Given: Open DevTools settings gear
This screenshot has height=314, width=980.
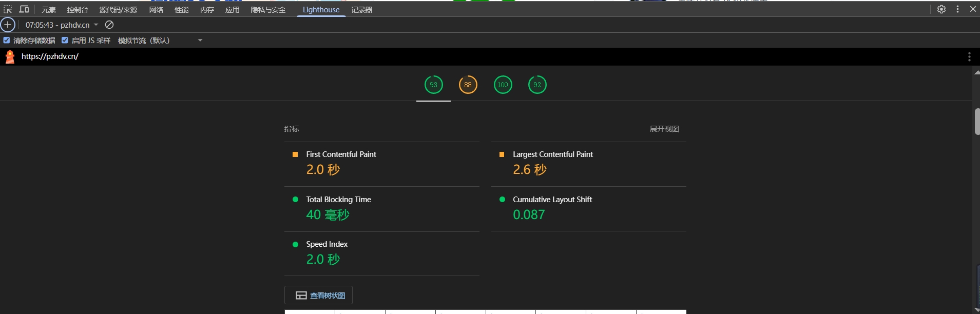Looking at the screenshot, I should pos(941,9).
